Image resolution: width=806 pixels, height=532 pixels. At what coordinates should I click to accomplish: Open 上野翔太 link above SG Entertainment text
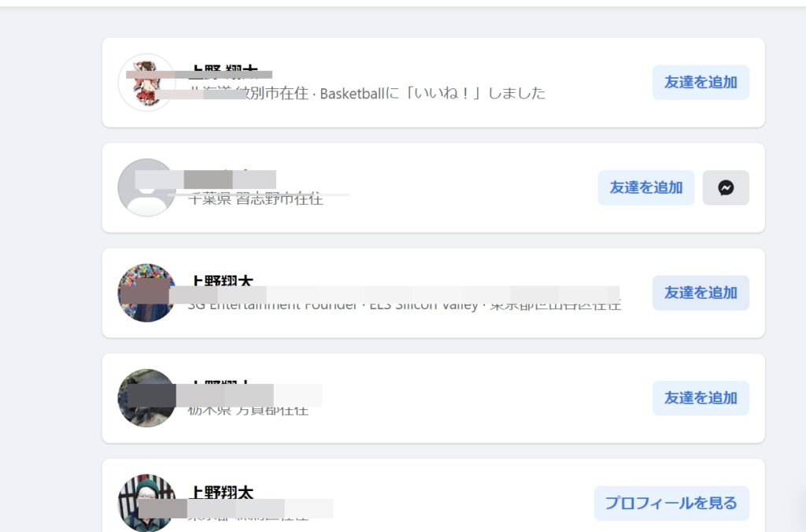[x=221, y=281]
